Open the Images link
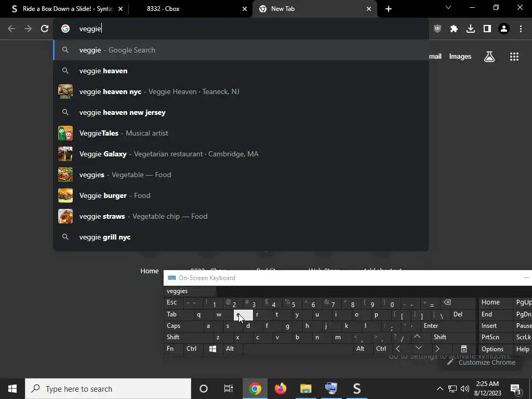 coord(460,57)
